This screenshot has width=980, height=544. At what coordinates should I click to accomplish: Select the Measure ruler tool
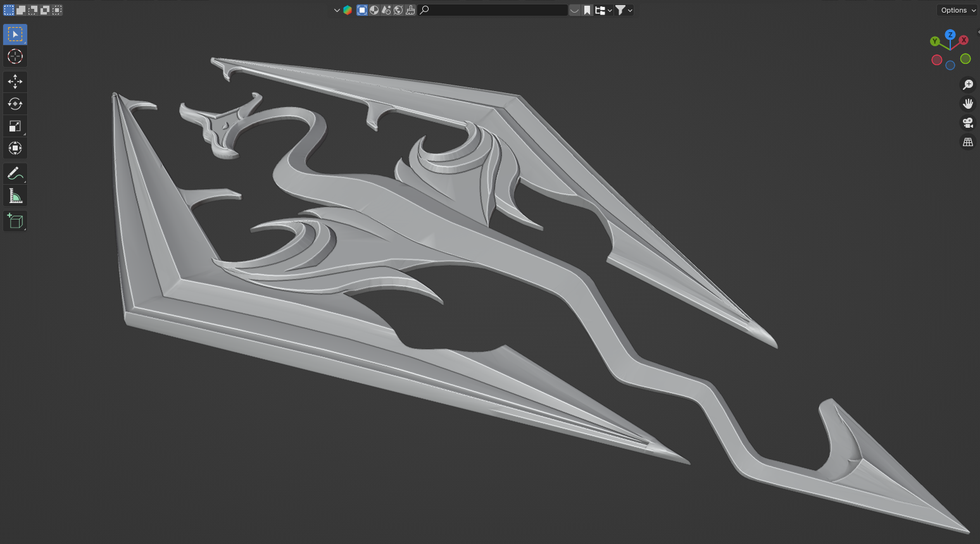click(x=15, y=196)
